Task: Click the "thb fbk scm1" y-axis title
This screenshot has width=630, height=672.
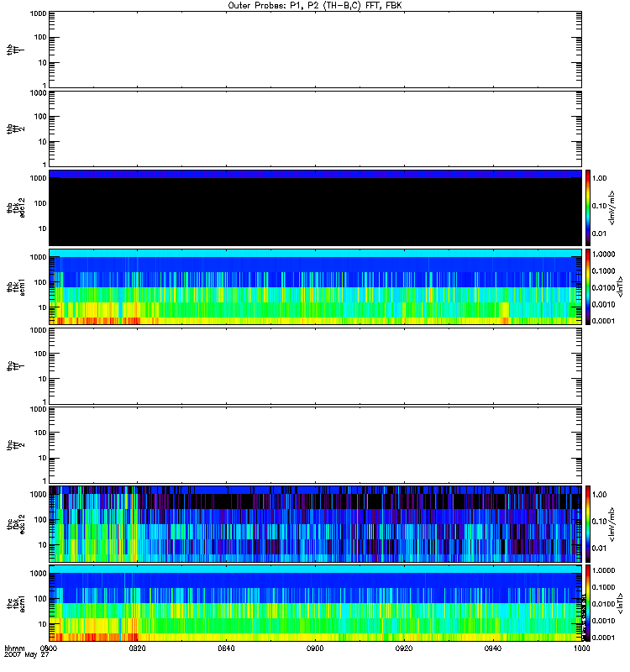Action: tap(16, 286)
